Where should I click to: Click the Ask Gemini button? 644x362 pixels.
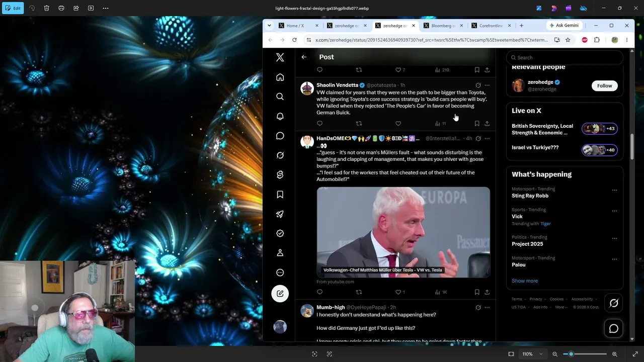pos(564,26)
